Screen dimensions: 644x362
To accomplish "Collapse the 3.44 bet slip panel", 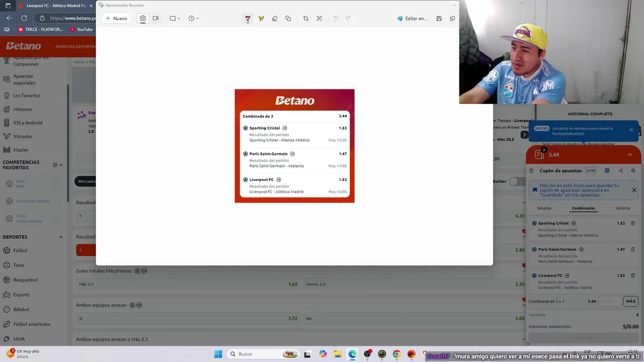I will coord(630,155).
